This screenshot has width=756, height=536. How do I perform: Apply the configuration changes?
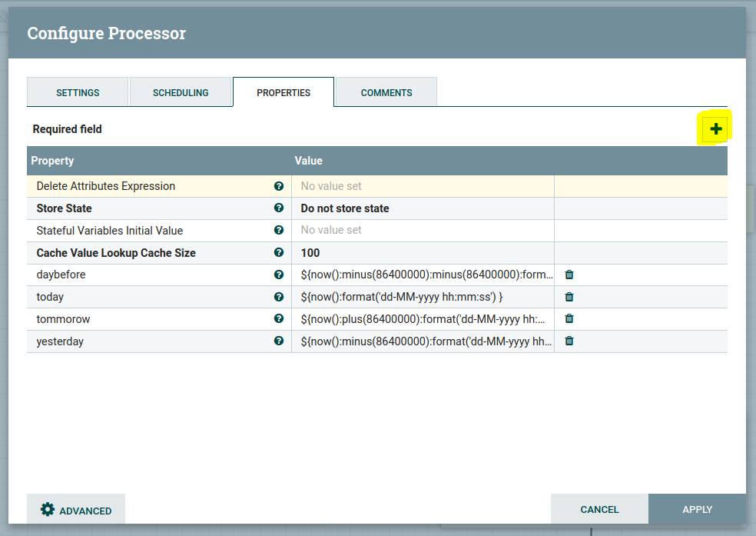[696, 509]
